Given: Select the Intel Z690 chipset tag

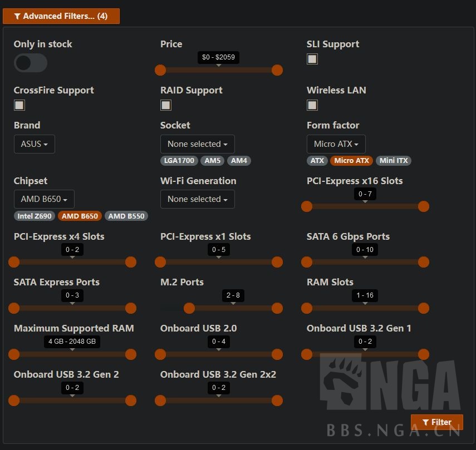Looking at the screenshot, I should (34, 216).
